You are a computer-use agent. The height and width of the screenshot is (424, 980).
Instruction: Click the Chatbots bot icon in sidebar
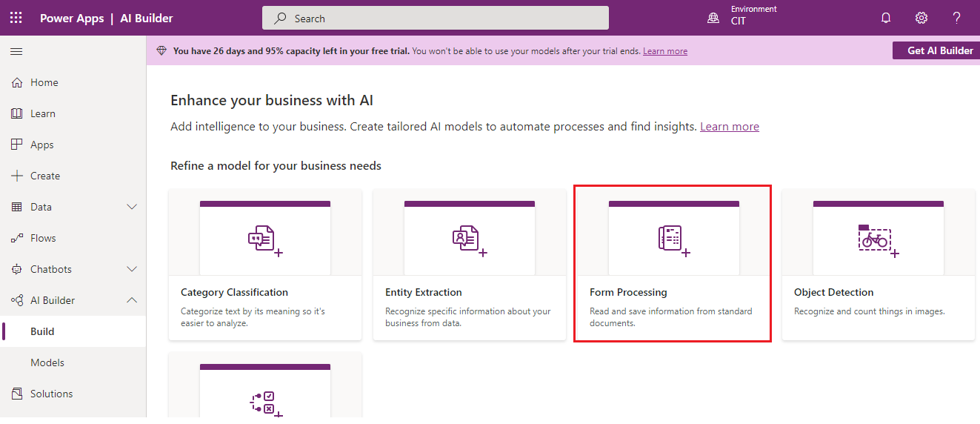pos(17,269)
